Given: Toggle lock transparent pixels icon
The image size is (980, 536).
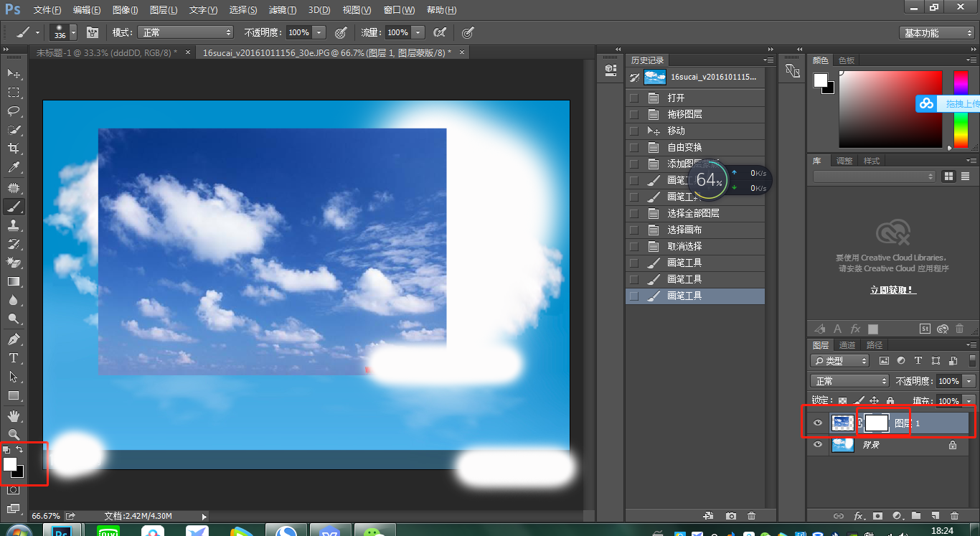Looking at the screenshot, I should click(842, 401).
